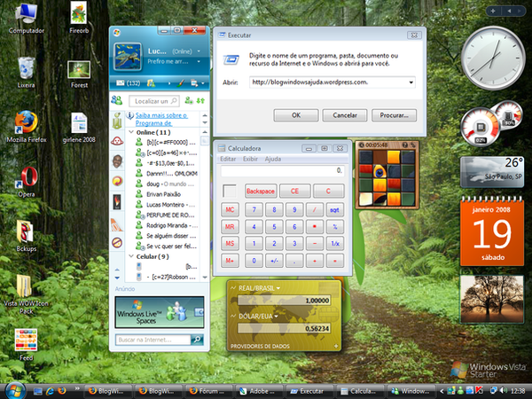This screenshot has width=532, height=399.
Task: Select the Mozilla Firefox desktop shortcut
Action: tap(26, 127)
